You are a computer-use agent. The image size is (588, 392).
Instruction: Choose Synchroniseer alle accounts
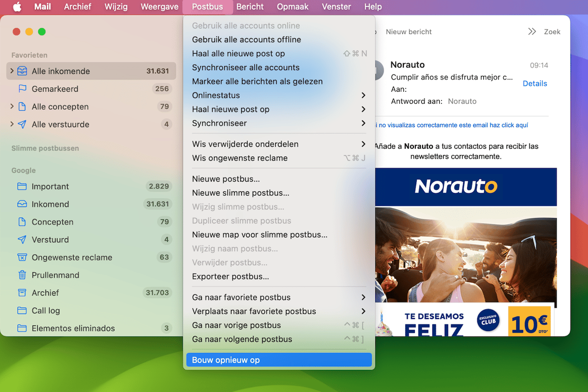click(x=279, y=68)
